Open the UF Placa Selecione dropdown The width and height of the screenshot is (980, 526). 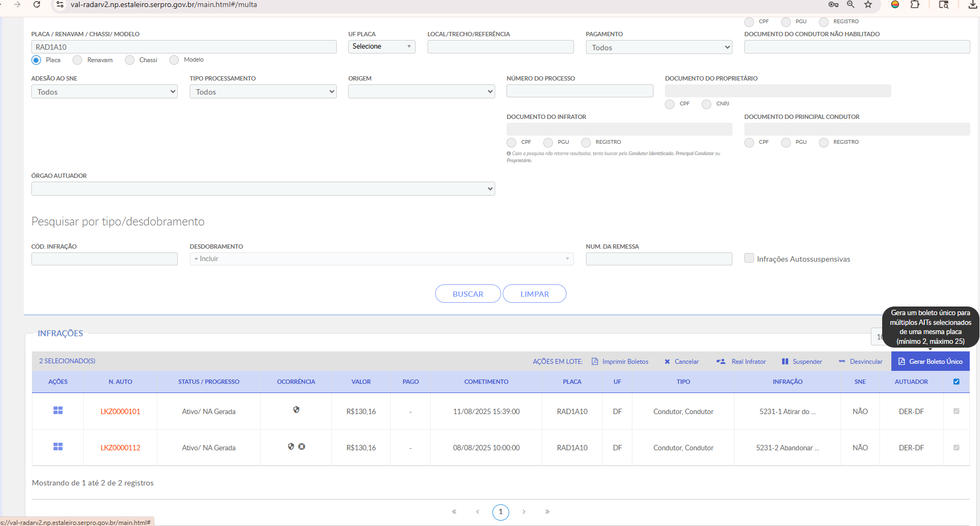(x=382, y=46)
